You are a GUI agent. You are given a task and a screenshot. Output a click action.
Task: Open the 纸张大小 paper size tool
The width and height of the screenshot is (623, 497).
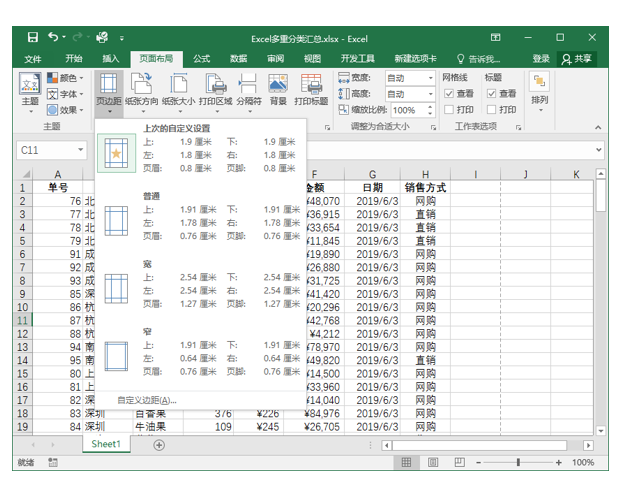(x=178, y=93)
